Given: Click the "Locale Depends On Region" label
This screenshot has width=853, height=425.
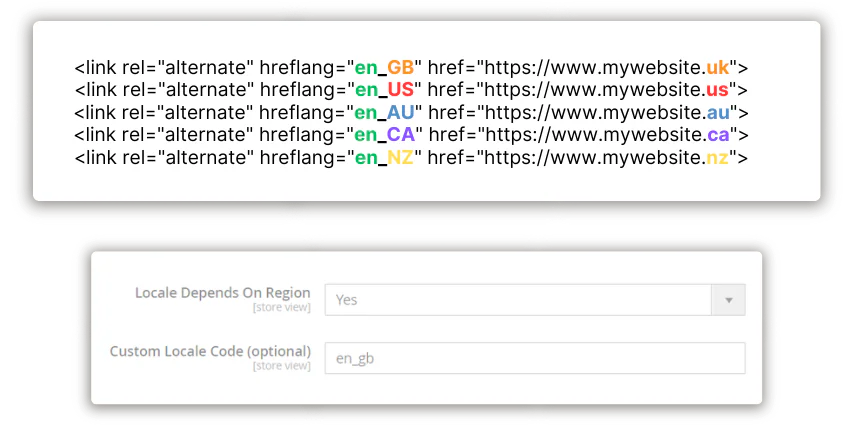Looking at the screenshot, I should point(222,292).
